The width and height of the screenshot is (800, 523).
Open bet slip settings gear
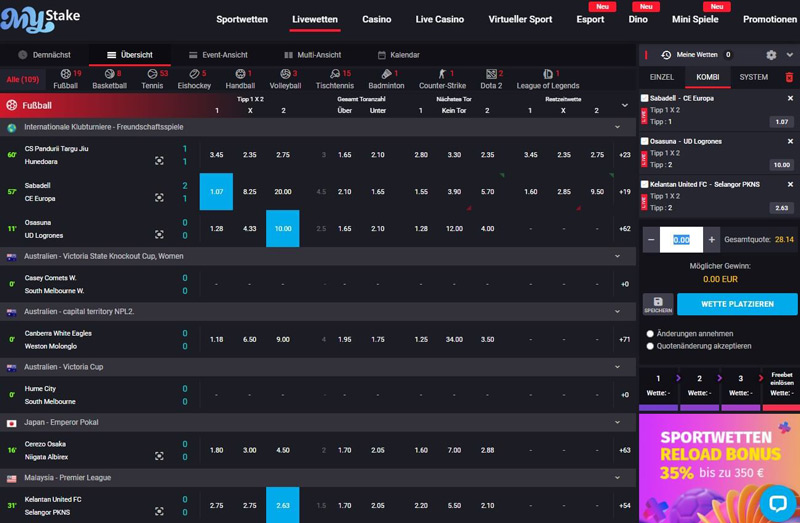(x=771, y=55)
